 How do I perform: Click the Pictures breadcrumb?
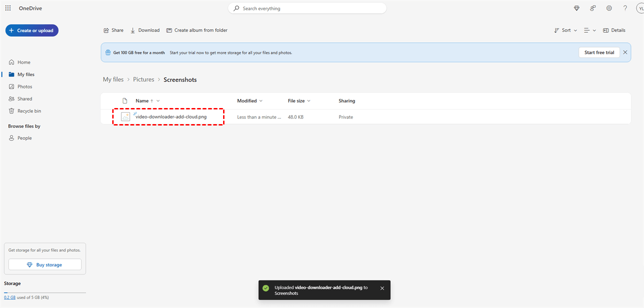point(144,80)
